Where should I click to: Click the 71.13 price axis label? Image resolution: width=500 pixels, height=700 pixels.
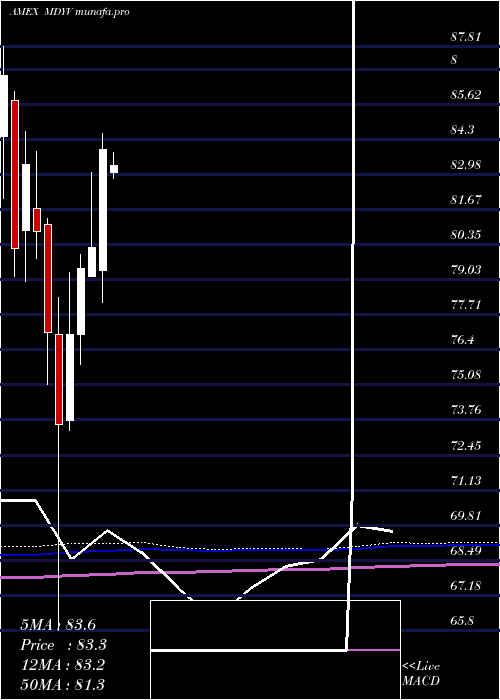(x=466, y=481)
